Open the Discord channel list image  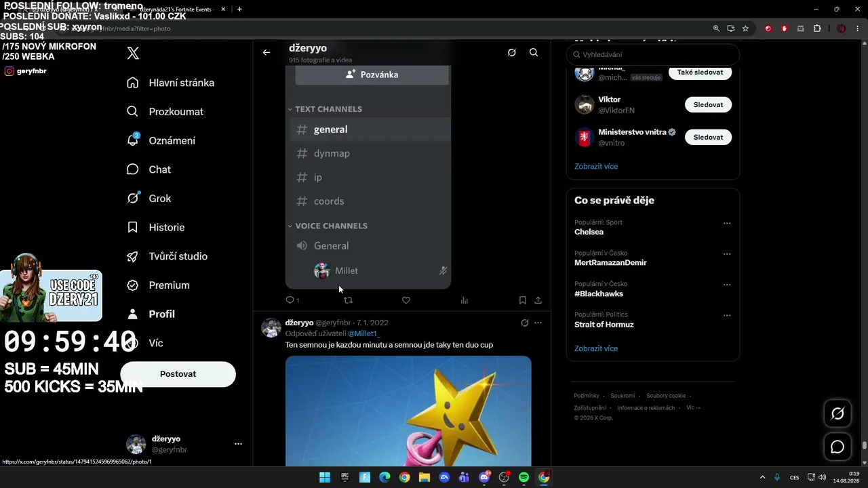coord(368,176)
